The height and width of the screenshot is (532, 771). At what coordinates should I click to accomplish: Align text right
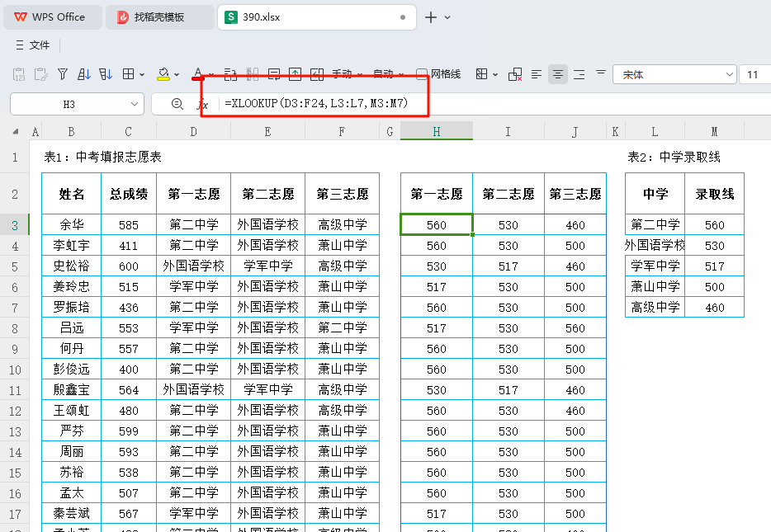point(579,74)
